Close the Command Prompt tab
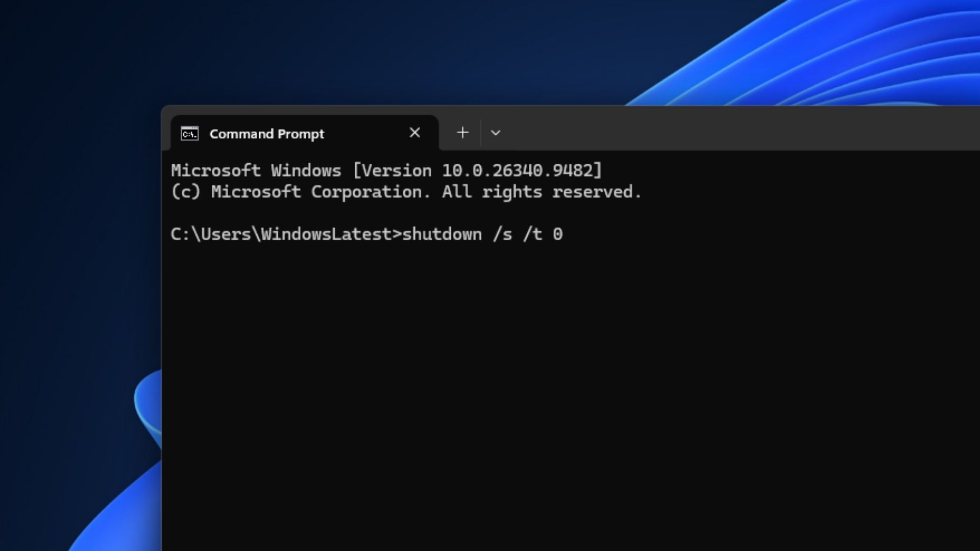Screen dimensions: 980x551 coord(415,133)
